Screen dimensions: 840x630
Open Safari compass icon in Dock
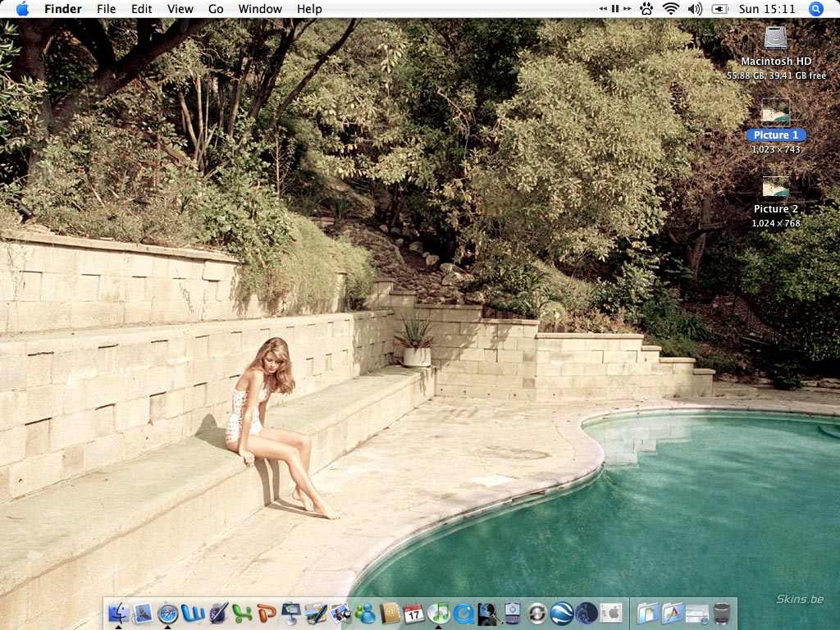coord(167,613)
